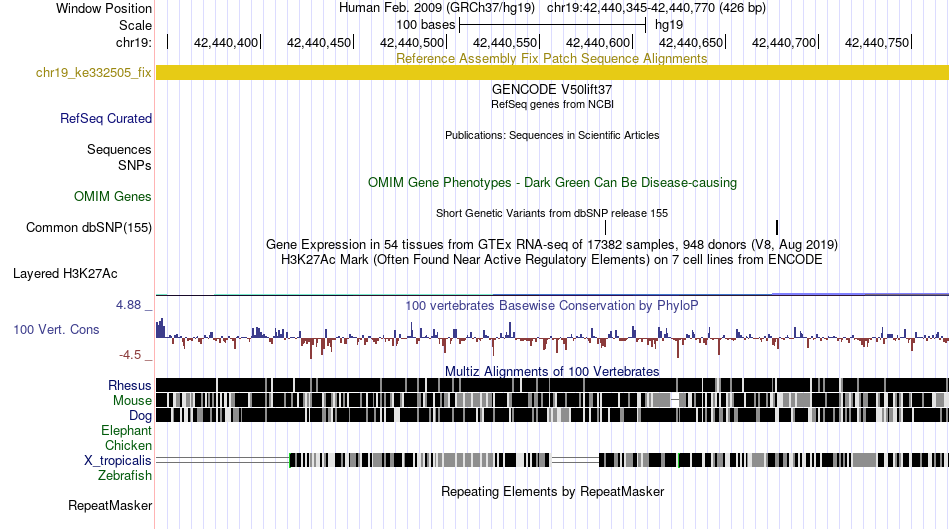
Task: Open Layered H3K27Ac track settings label
Action: pos(65,273)
